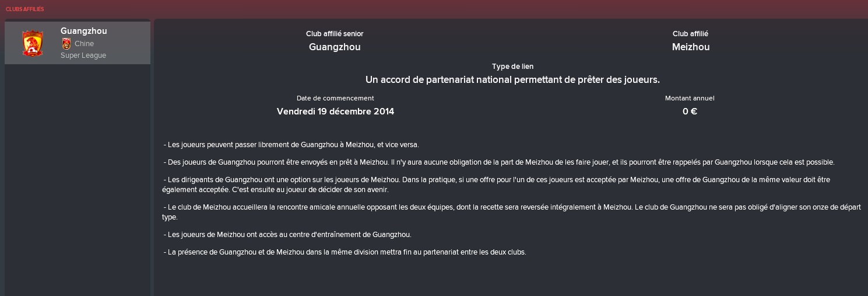868x296 pixels.
Task: Open the Chine nation link
Action: point(84,44)
